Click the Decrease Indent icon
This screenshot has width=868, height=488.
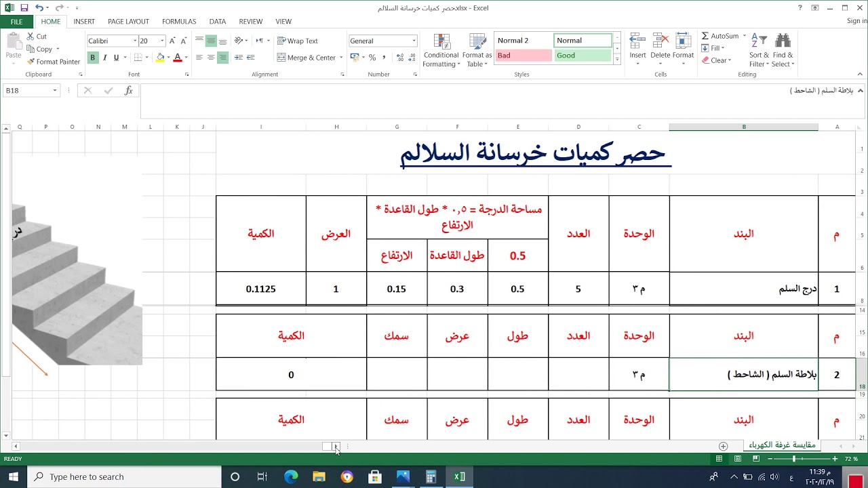[x=239, y=58]
